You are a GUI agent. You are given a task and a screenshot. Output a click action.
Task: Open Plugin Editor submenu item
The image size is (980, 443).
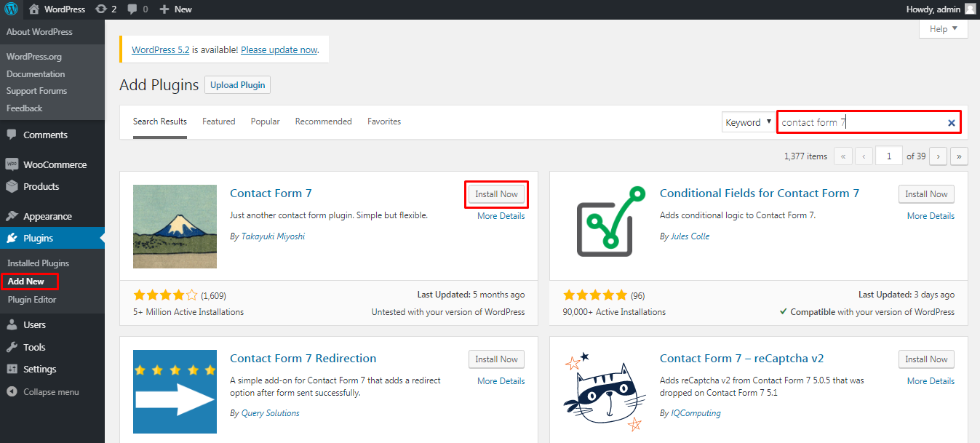click(32, 300)
